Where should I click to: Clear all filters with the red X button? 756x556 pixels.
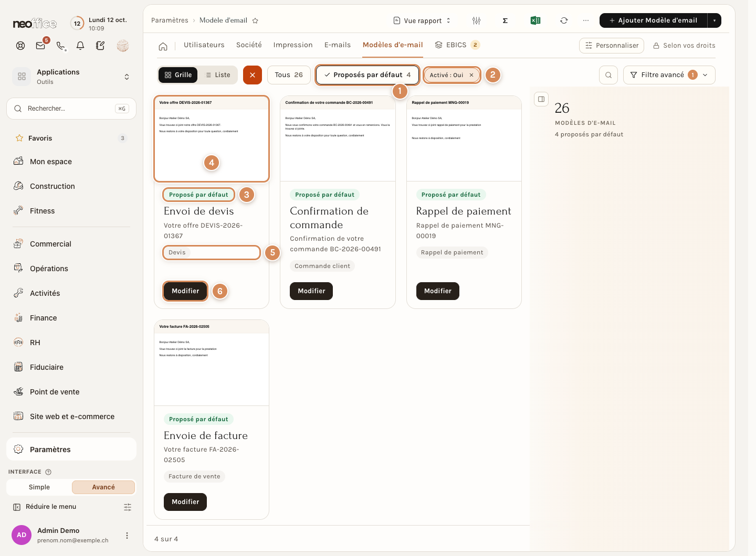pyautogui.click(x=253, y=75)
